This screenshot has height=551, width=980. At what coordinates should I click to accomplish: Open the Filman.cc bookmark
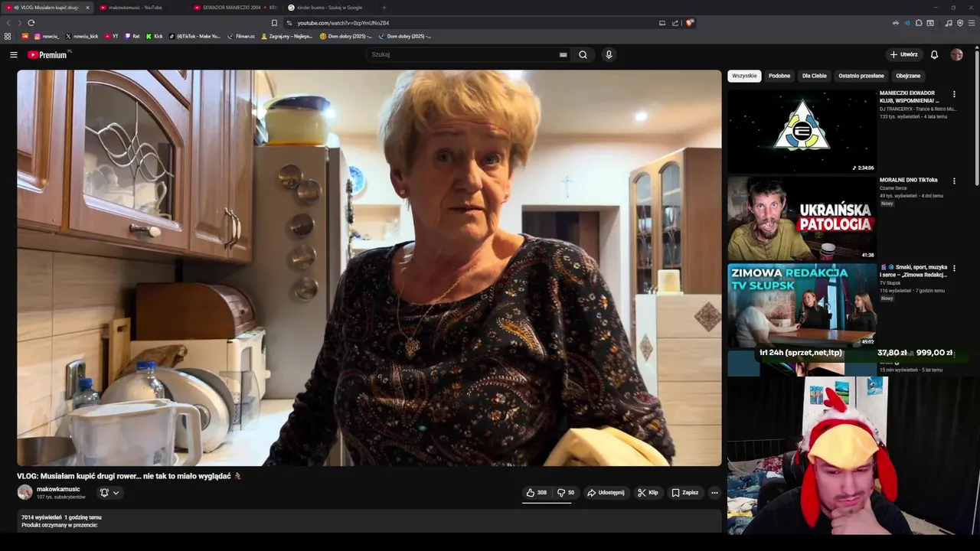241,36
